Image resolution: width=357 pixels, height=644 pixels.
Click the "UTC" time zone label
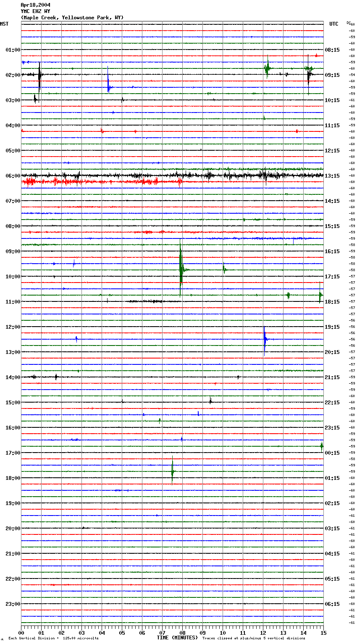point(334,24)
